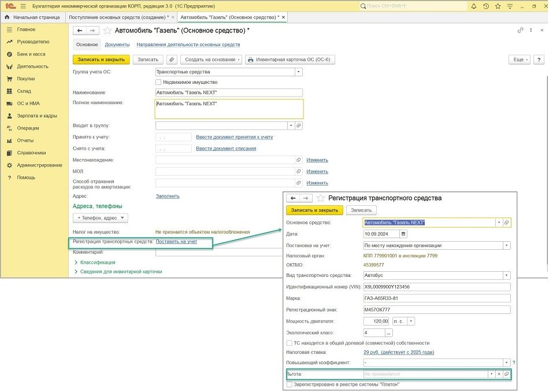The width and height of the screenshot is (549, 392).
Task: Click into the Регистрационный знак field
Action: point(436,309)
